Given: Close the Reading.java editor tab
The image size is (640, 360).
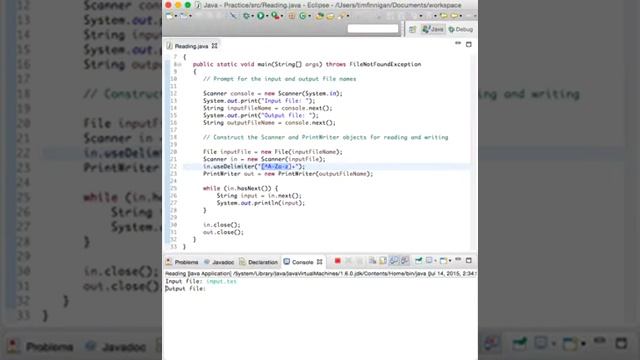Looking at the screenshot, I should 214,46.
